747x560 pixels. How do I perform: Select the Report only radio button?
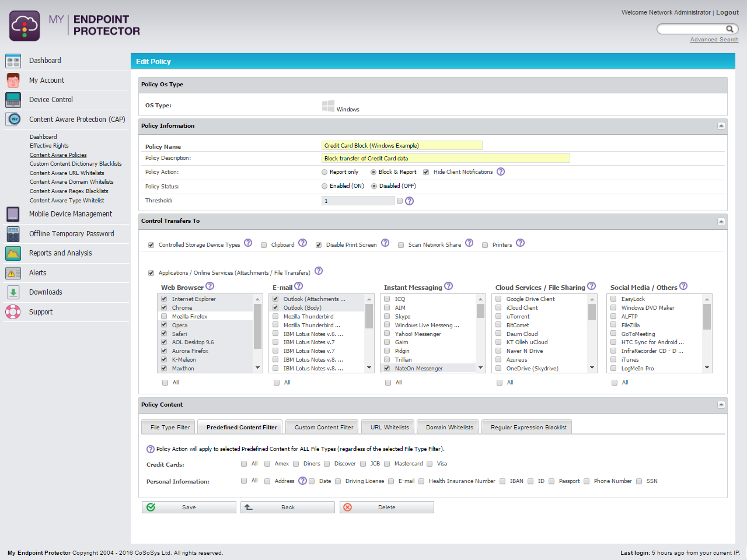point(324,172)
